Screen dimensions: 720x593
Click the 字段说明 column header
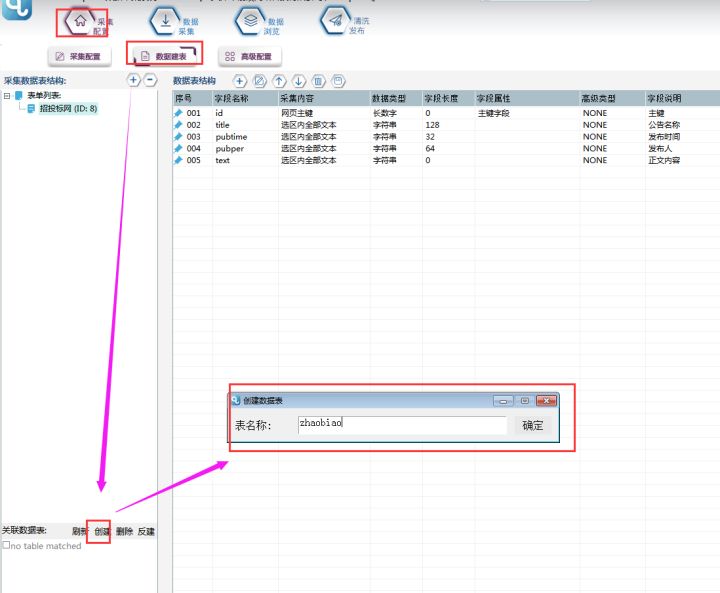pos(682,98)
